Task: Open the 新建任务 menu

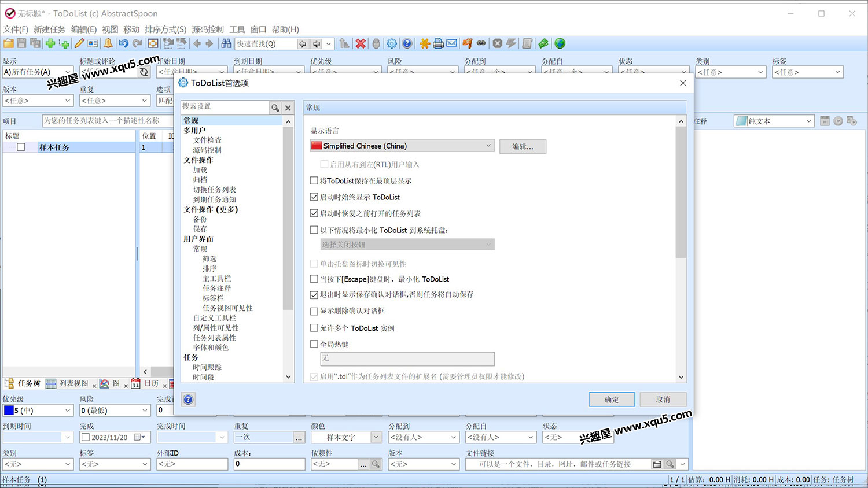Action: tap(49, 29)
